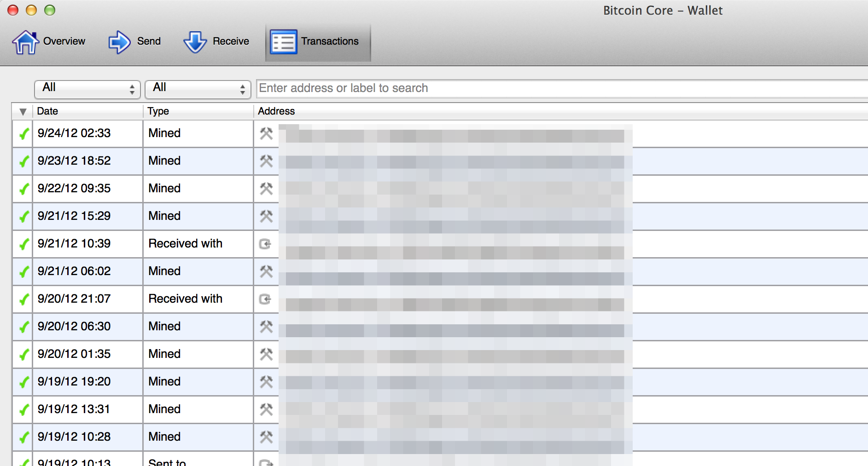Click the Send arrow icon
Viewport: 868px width, 466px height.
click(120, 42)
